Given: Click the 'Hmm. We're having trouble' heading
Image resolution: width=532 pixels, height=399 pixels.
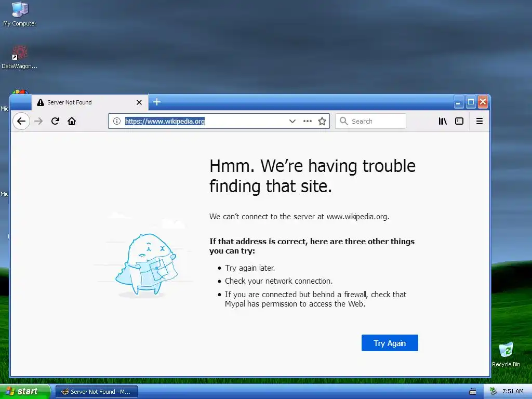Looking at the screenshot, I should click(x=312, y=176).
